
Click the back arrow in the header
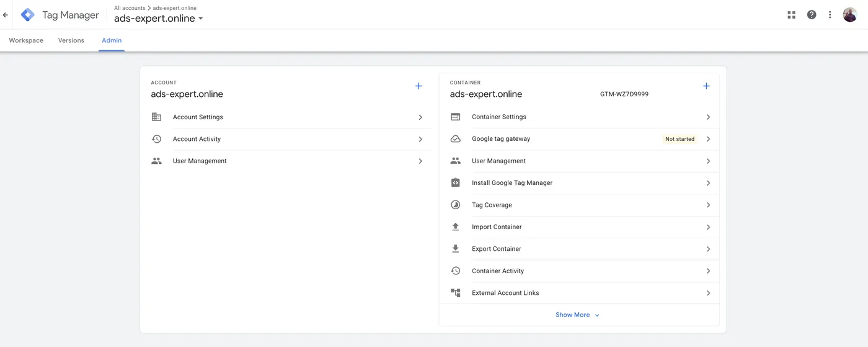click(6, 15)
